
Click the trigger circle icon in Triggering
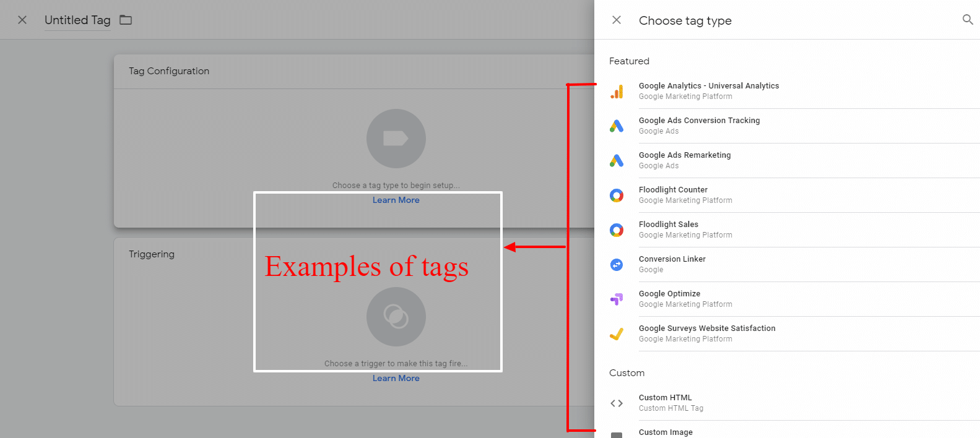[396, 317]
